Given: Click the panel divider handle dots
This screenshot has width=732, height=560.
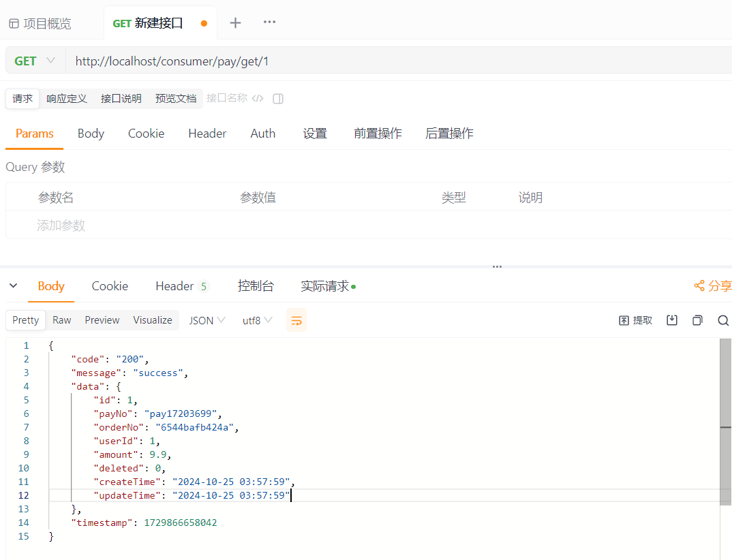Looking at the screenshot, I should pyautogui.click(x=497, y=267).
